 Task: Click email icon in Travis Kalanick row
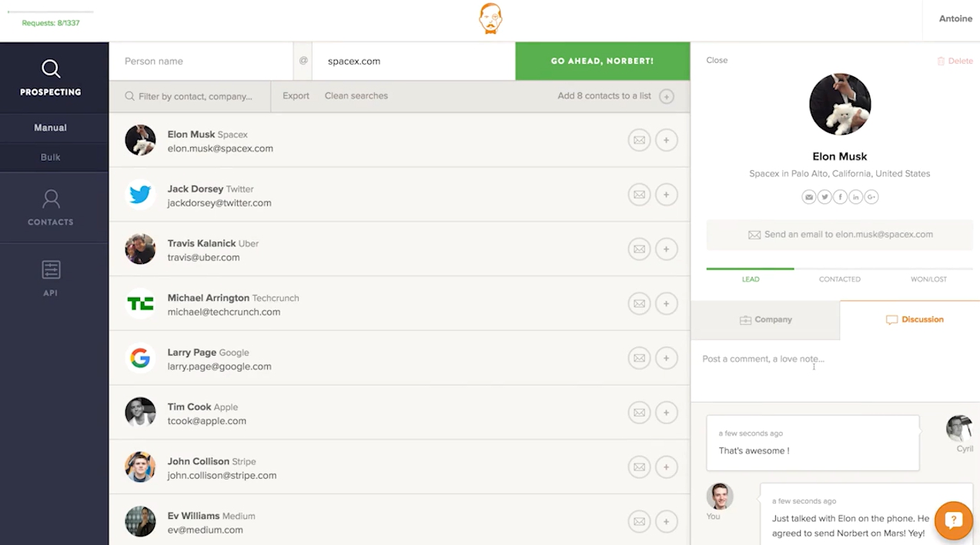click(x=639, y=249)
